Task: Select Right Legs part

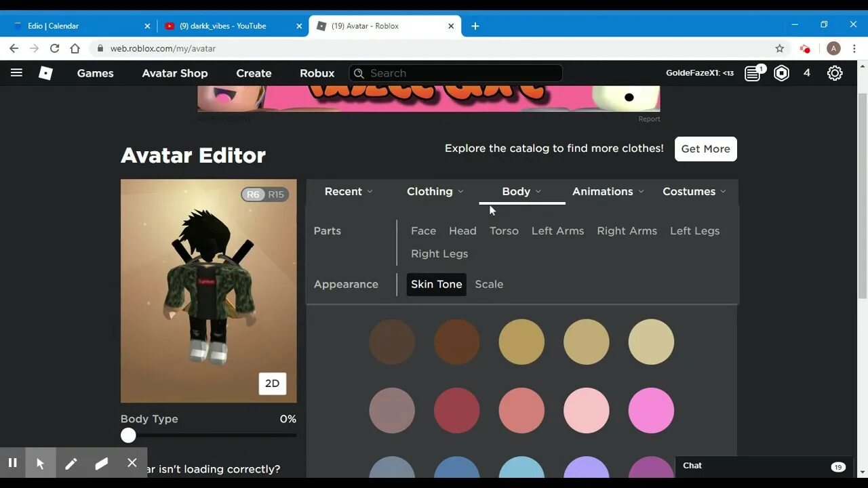Action: 439,253
